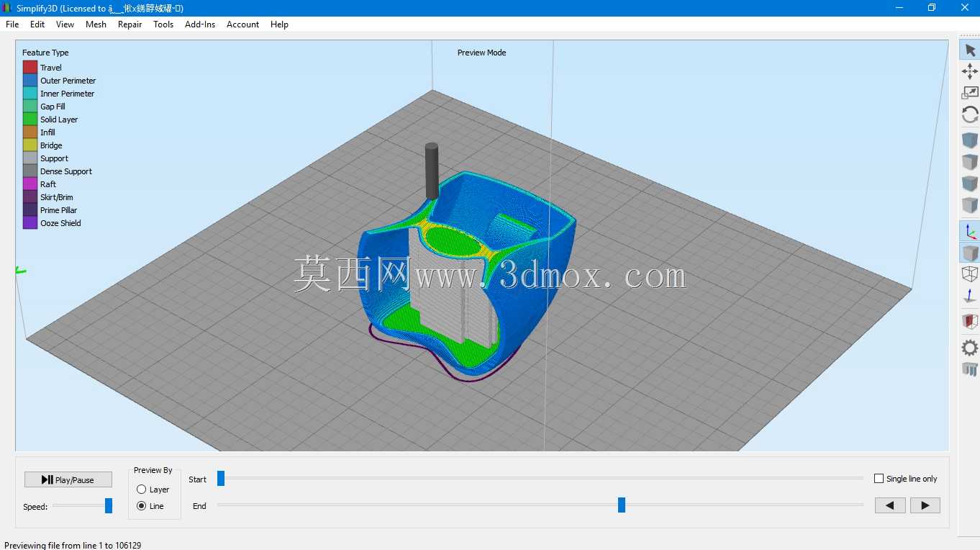980x550 pixels.
Task: Open the Help menu
Action: click(279, 24)
